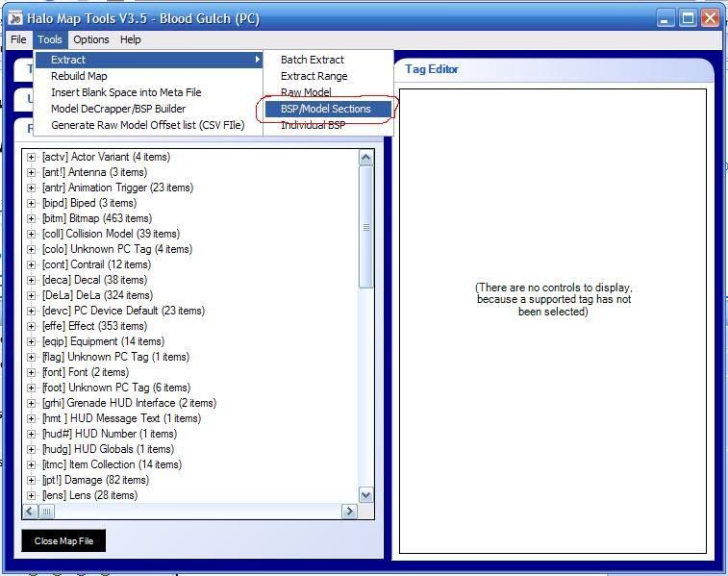The height and width of the screenshot is (576, 728).
Task: Expand the [ant!] Antenna node
Action: [31, 173]
